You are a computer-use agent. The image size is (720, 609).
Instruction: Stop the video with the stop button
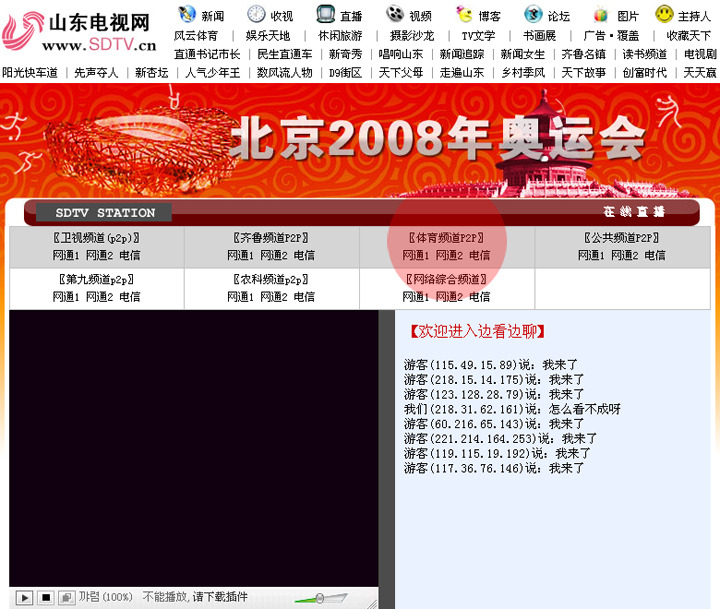pyautogui.click(x=46, y=598)
